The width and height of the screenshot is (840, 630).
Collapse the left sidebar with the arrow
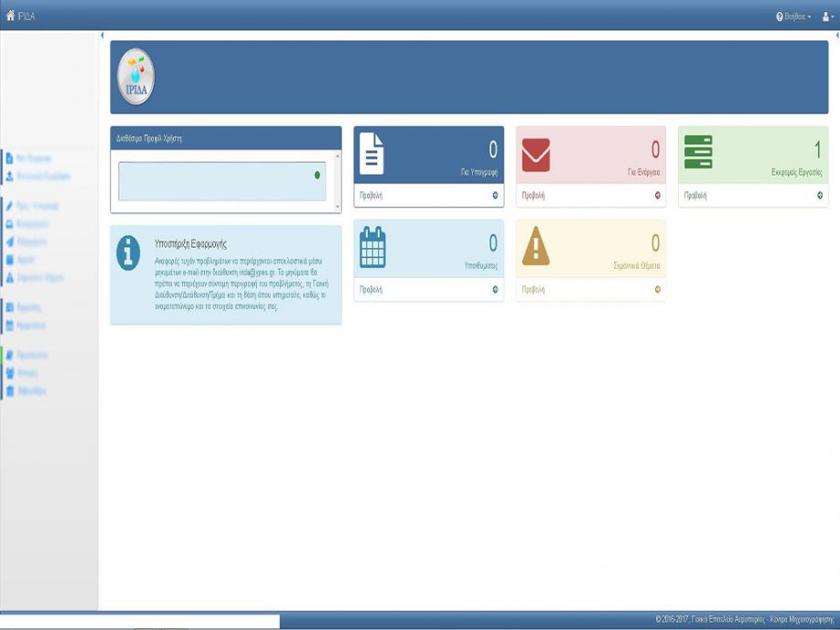(x=102, y=36)
